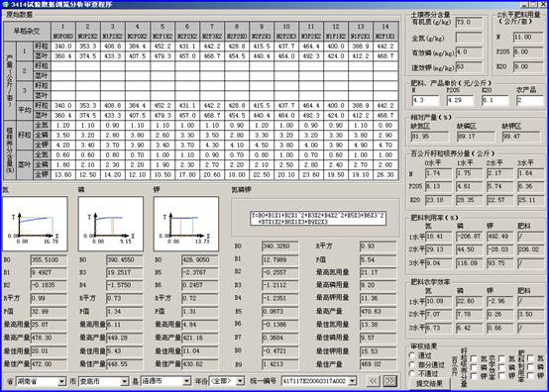Expand the 市 city dropdown
Screen dimensions: 549x392
[125, 381]
